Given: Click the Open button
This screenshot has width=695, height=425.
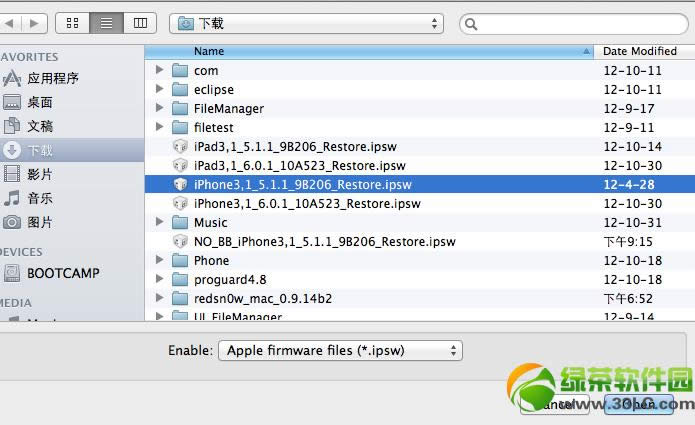Looking at the screenshot, I should [639, 404].
